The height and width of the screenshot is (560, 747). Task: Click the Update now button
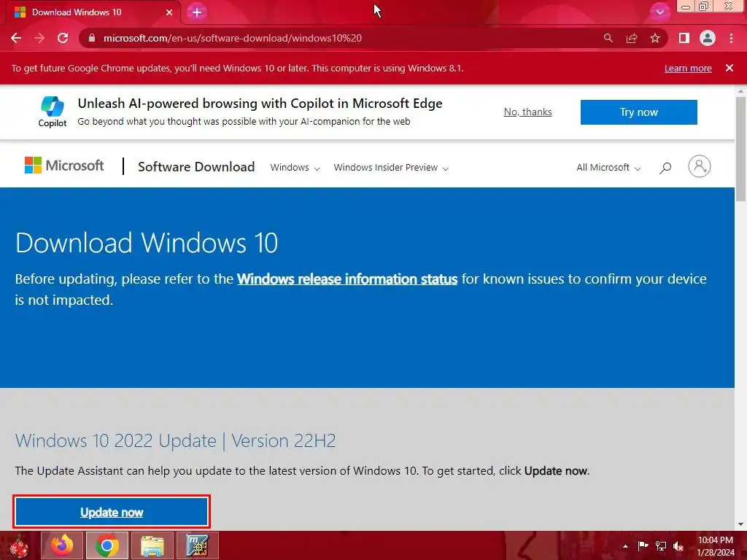coord(112,513)
